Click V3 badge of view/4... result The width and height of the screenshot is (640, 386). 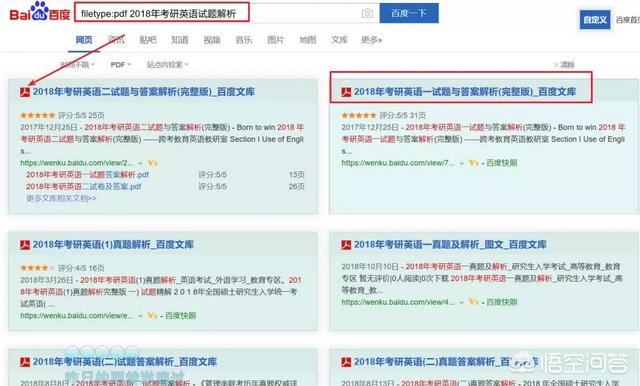tap(473, 302)
